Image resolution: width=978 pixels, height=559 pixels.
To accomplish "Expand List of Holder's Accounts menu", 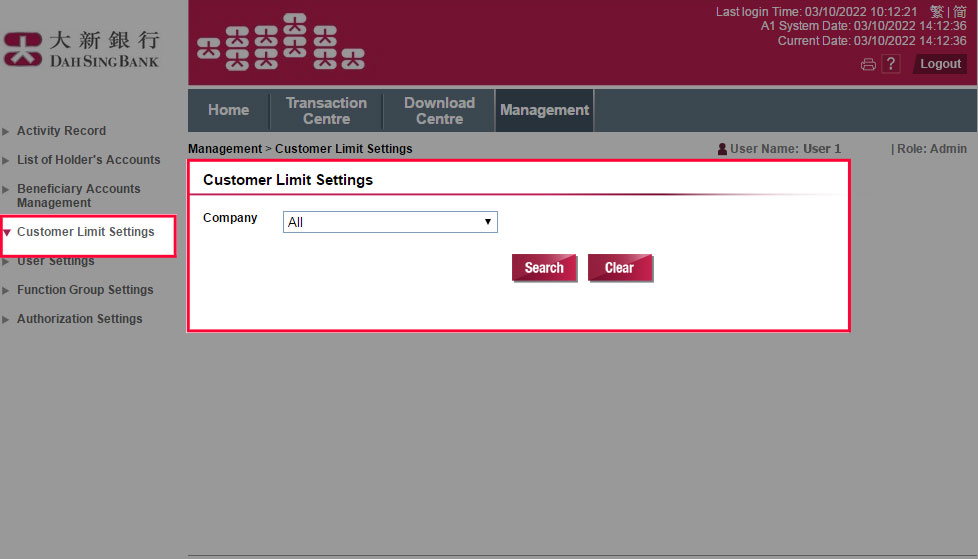I will [88, 160].
